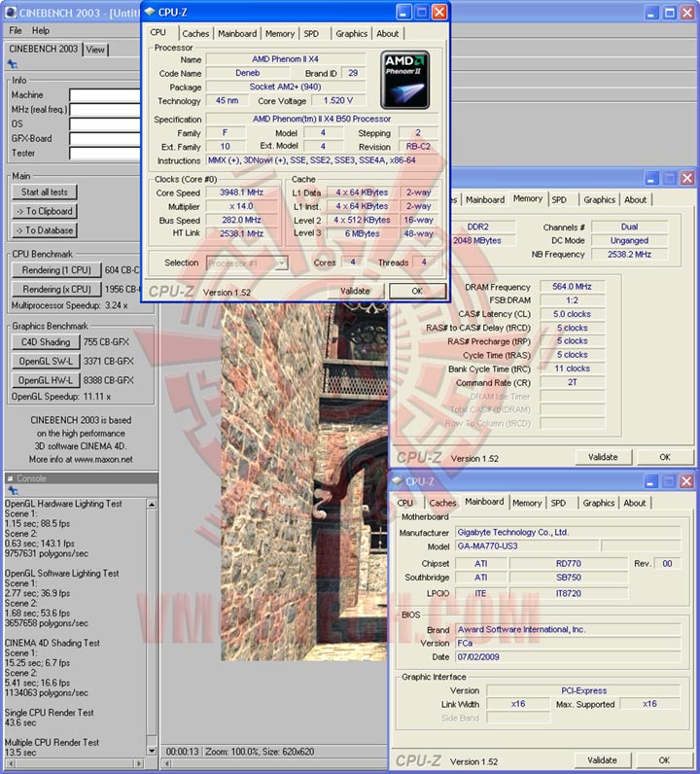
Task: Click the Gigabyte Technology manufacturer value
Action: pyautogui.click(x=568, y=532)
